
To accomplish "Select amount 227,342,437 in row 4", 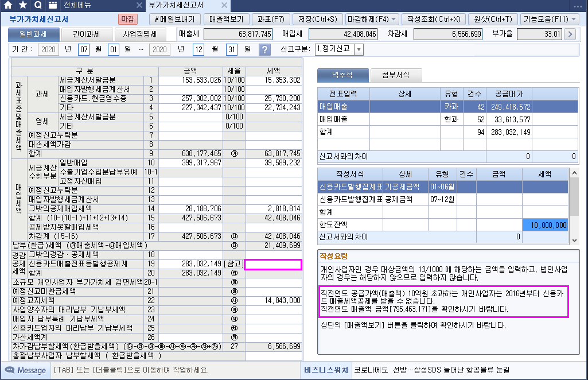I will point(190,108).
